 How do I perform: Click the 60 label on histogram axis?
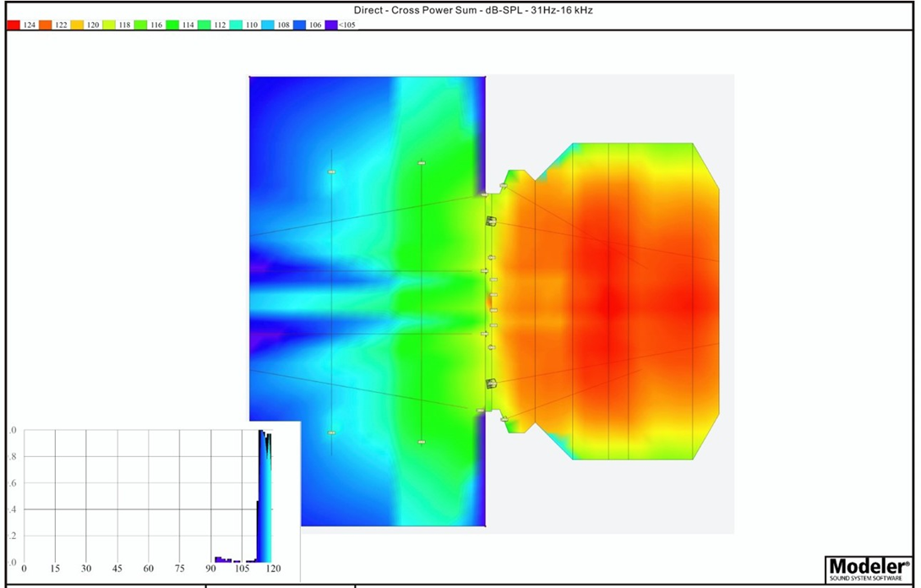click(149, 569)
